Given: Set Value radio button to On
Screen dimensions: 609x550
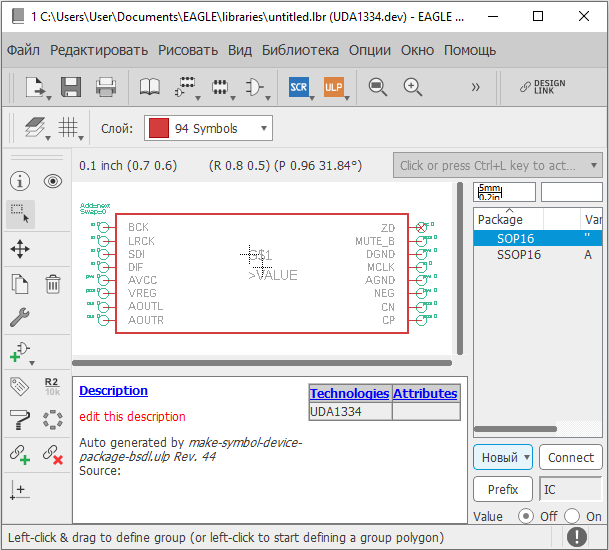Looking at the screenshot, I should pos(572,516).
